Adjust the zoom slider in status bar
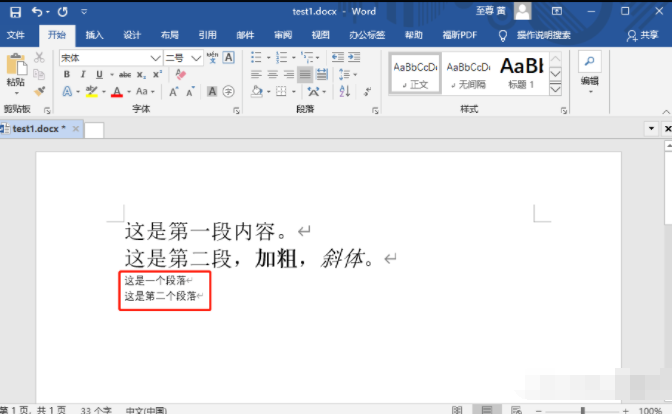 tap(583, 411)
